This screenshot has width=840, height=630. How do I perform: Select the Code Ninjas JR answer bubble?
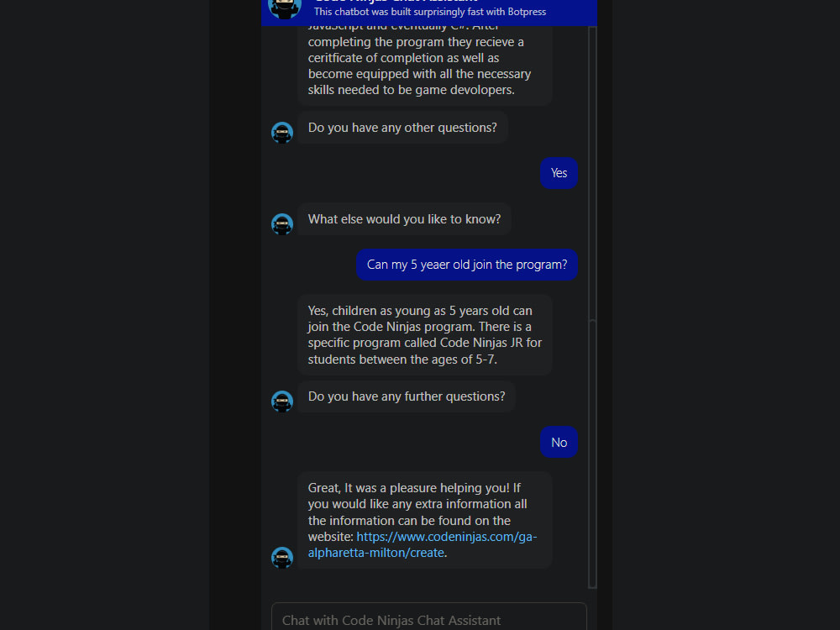424,334
